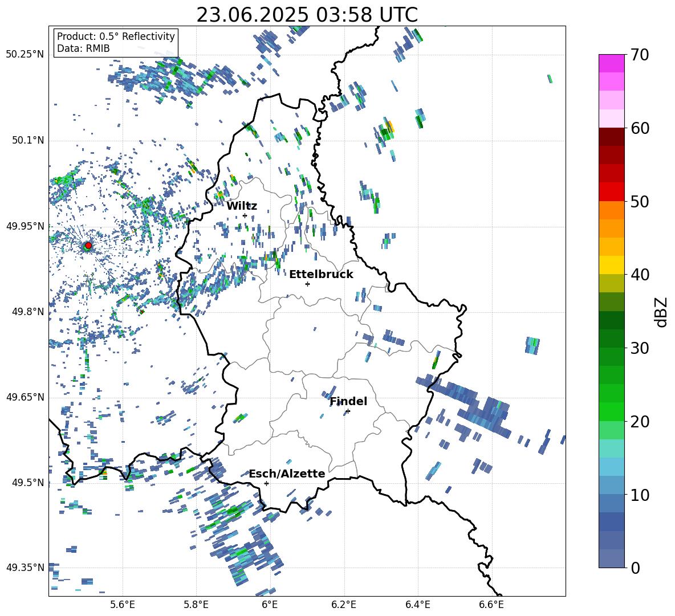Pick the orange swatch just below 50 dBZ
The width and height of the screenshot is (675, 616).
[x=611, y=210]
